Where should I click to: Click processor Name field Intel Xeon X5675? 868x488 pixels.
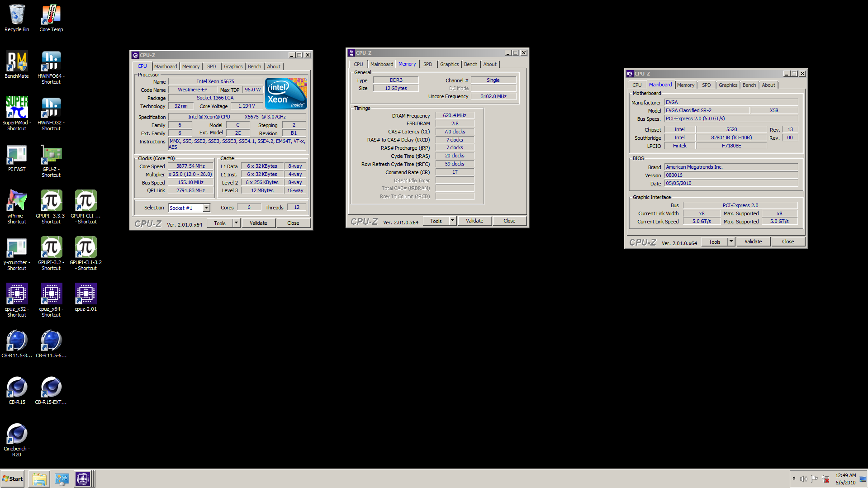coord(215,81)
